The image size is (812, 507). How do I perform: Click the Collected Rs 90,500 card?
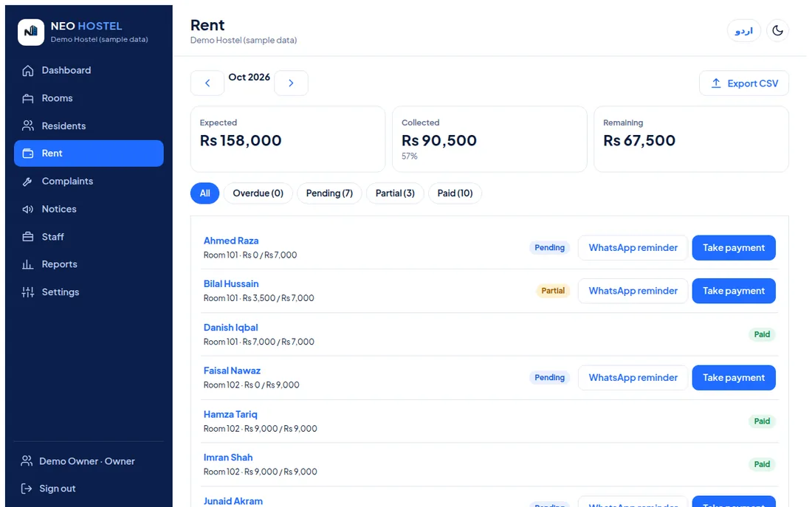click(x=489, y=139)
